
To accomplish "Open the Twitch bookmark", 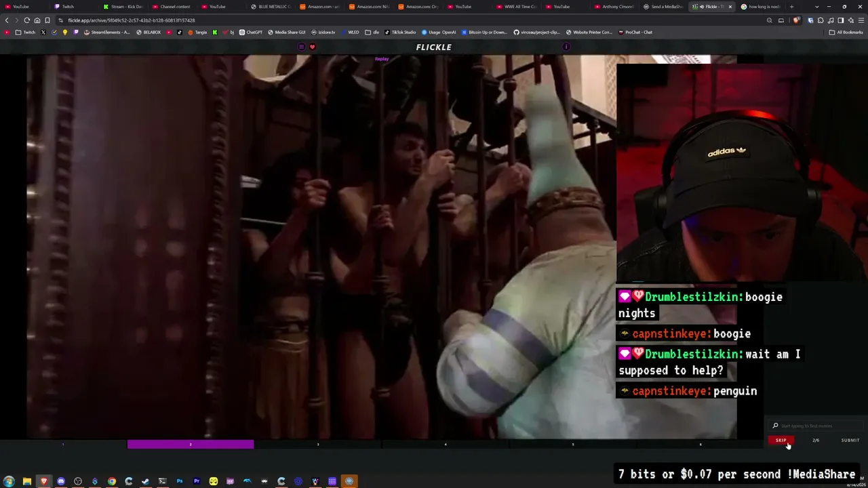I will coord(26,33).
